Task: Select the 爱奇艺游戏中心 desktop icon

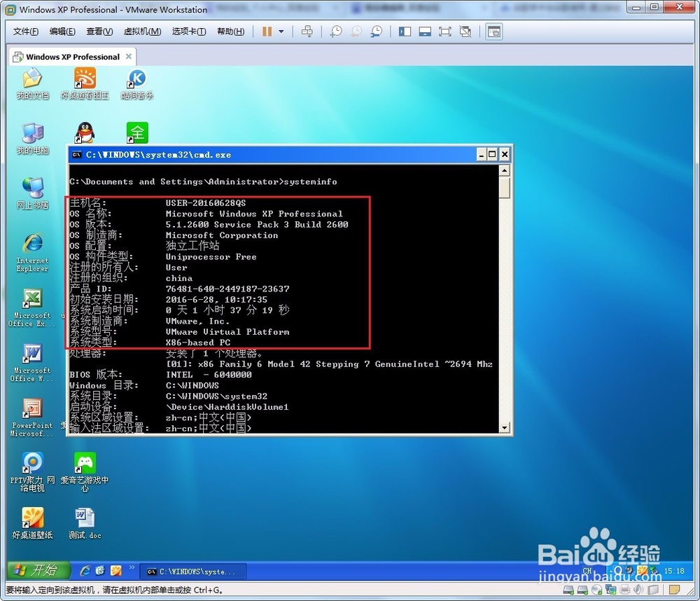Action: point(85,472)
